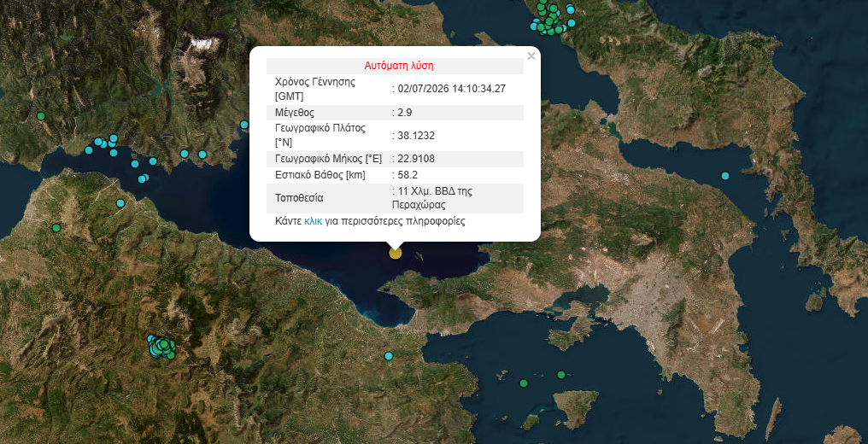Select the western green marker in the Saronic Gulf
868x444 pixels.
(524, 383)
